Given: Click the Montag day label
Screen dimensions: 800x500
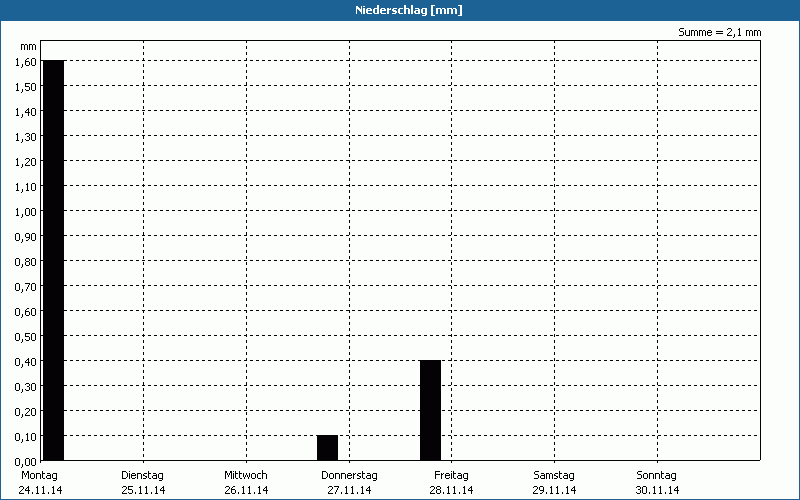Looking at the screenshot, I should pyautogui.click(x=39, y=475).
